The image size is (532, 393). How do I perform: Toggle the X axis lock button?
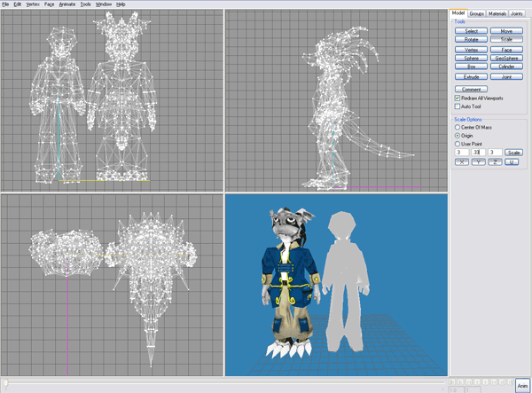[462, 161]
